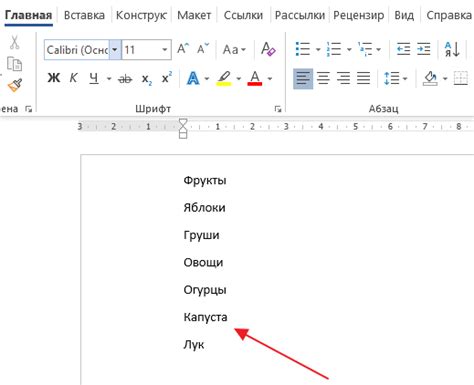Image resolution: width=474 pixels, height=385 pixels.
Task: Open the Шрифт dialog launcher
Action: coord(277,109)
